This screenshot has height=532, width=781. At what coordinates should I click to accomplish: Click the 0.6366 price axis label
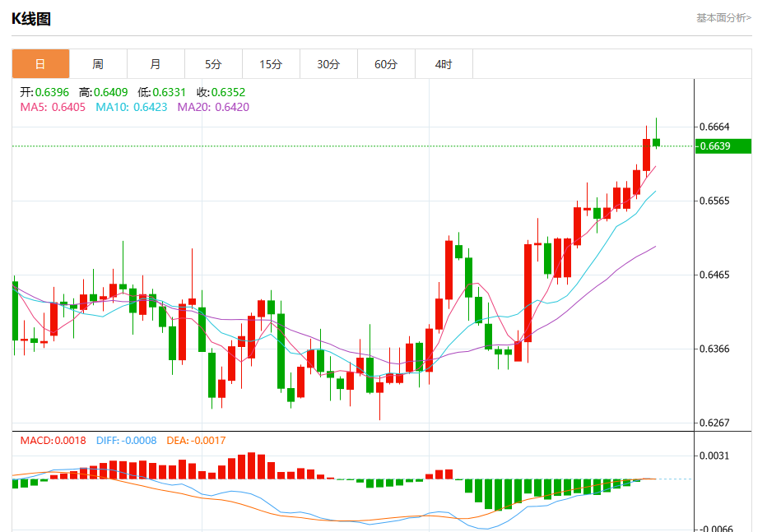tap(715, 349)
